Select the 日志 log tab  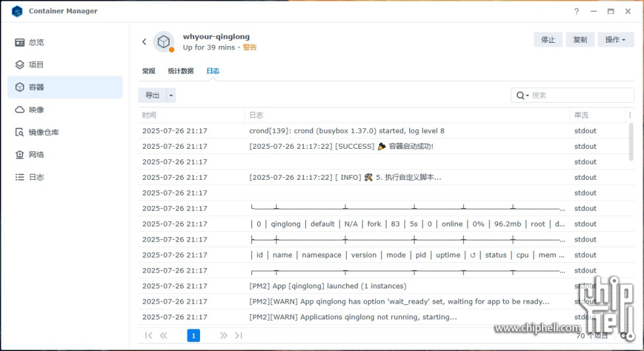(x=212, y=70)
